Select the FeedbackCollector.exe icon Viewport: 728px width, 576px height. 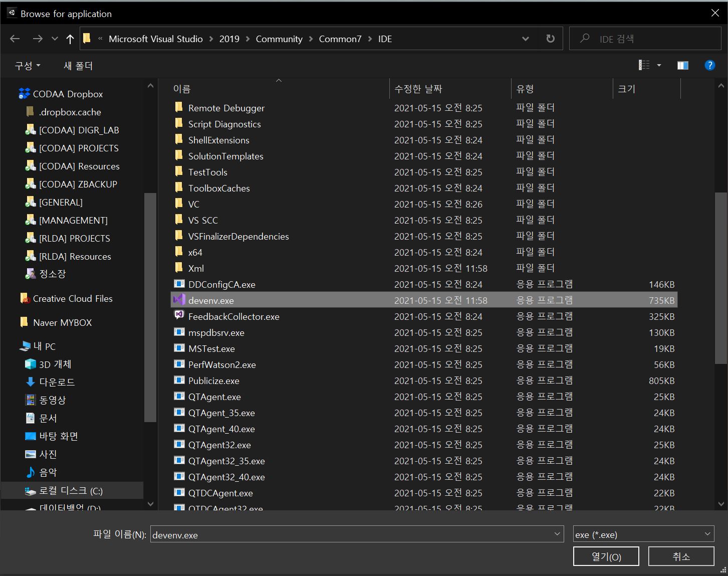tap(179, 315)
